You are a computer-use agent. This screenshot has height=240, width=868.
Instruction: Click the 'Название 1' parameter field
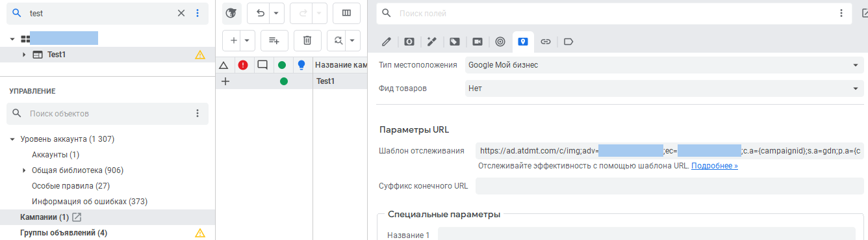pyautogui.click(x=646, y=233)
